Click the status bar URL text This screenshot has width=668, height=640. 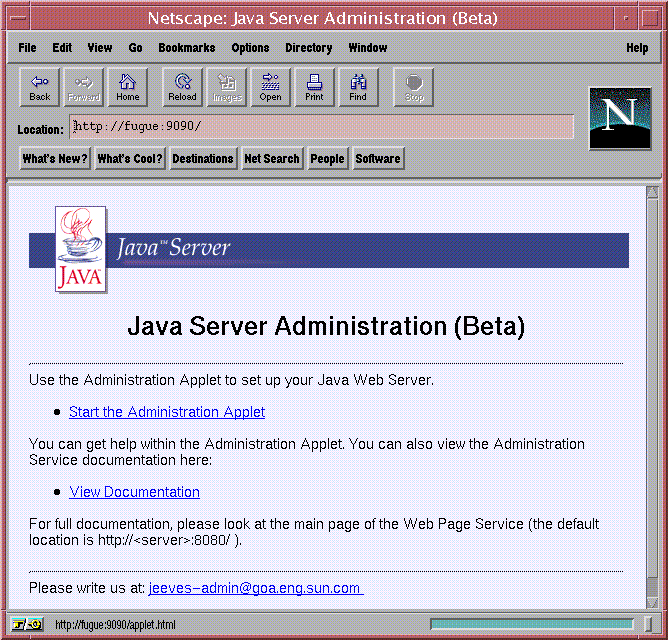coord(115,625)
